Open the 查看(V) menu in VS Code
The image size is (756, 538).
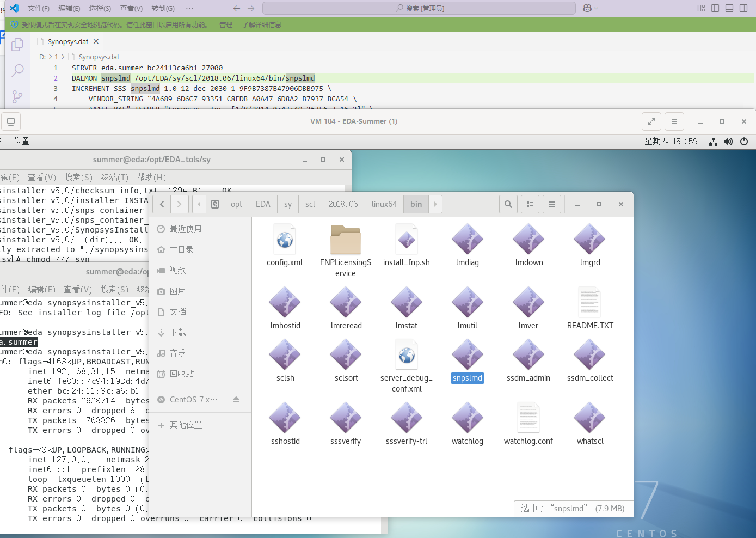(x=131, y=8)
